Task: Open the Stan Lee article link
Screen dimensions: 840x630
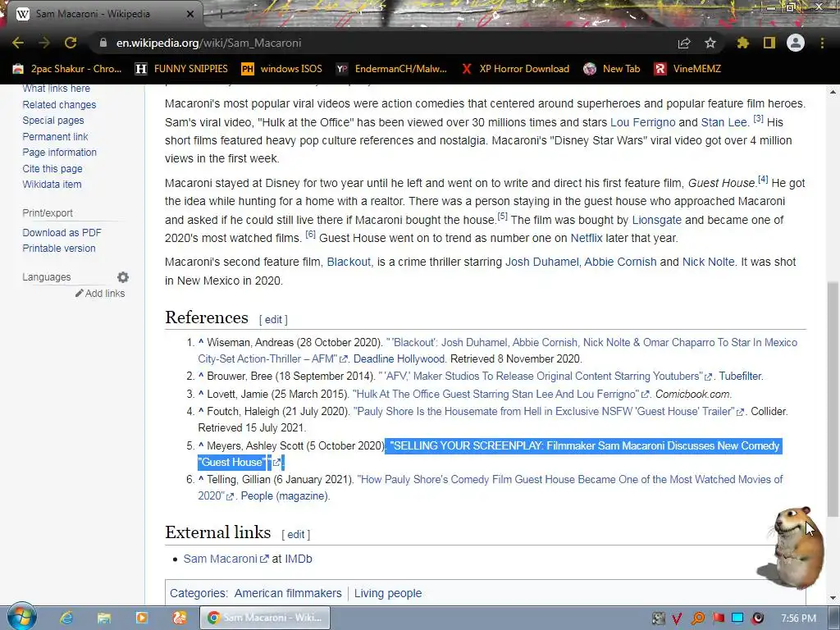Action: click(724, 122)
